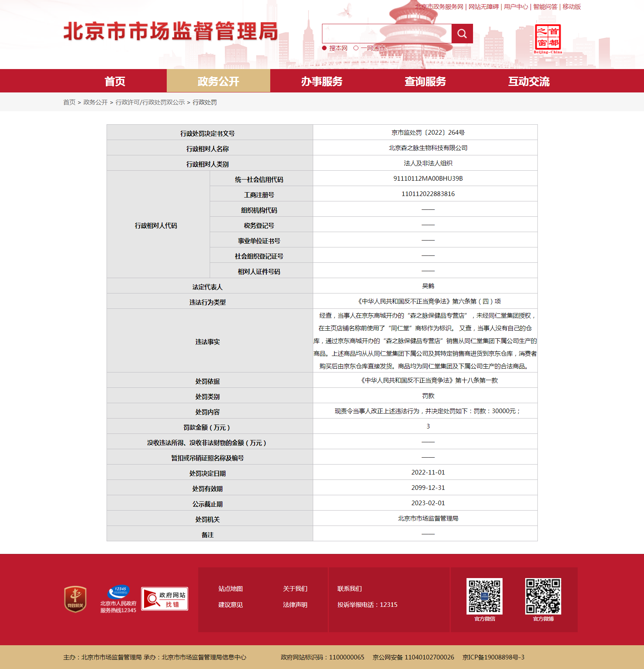Screen dimensions: 644x669
Task: Open the 政务公开 navigation tab
Action: tap(219, 81)
